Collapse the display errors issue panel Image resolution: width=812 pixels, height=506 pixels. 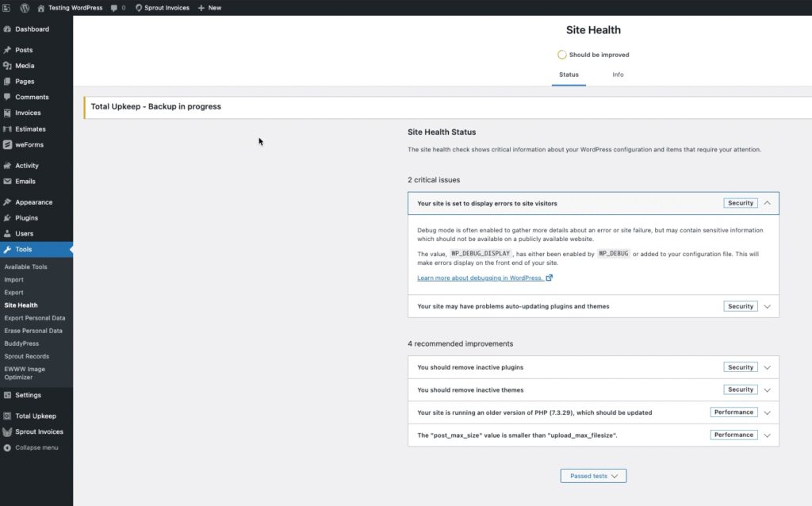[x=767, y=203]
